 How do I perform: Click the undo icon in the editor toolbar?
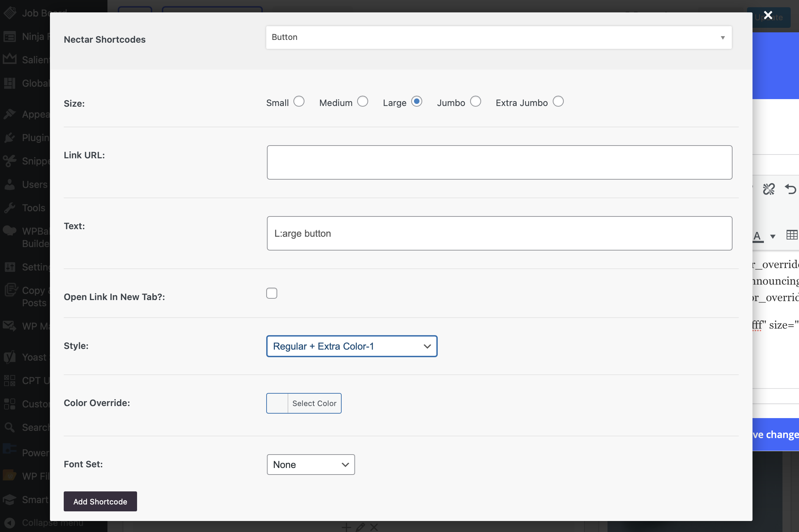pos(791,190)
